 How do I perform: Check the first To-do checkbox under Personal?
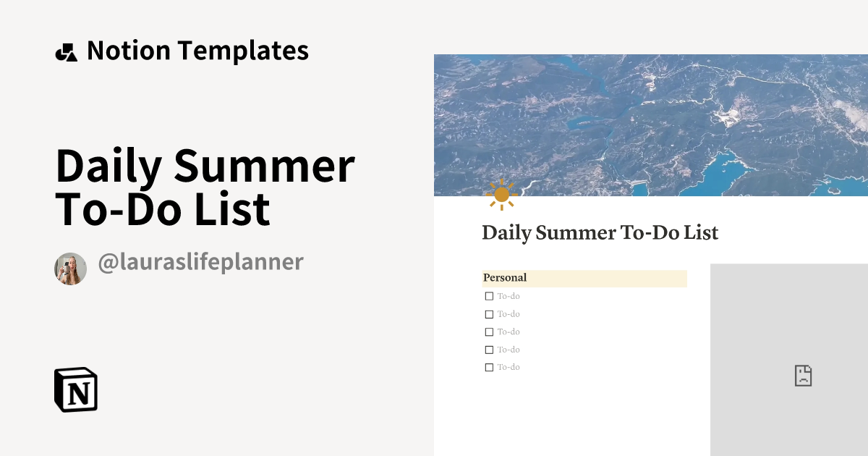pos(489,296)
